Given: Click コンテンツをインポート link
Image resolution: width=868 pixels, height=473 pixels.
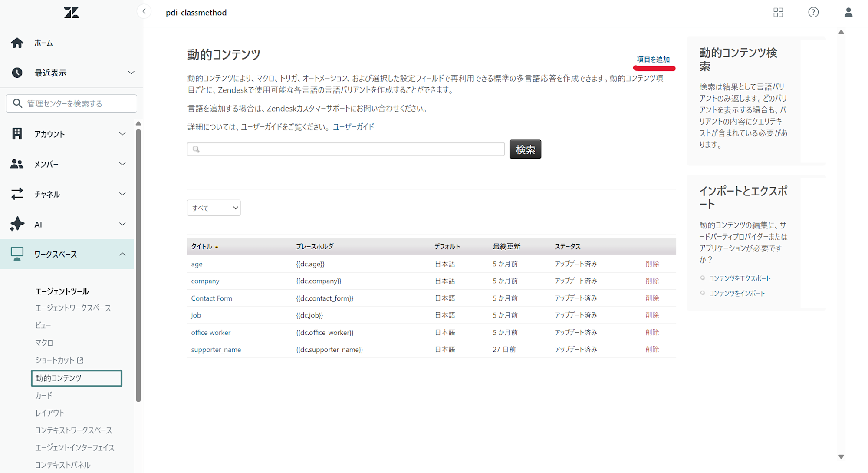Looking at the screenshot, I should click(x=737, y=293).
